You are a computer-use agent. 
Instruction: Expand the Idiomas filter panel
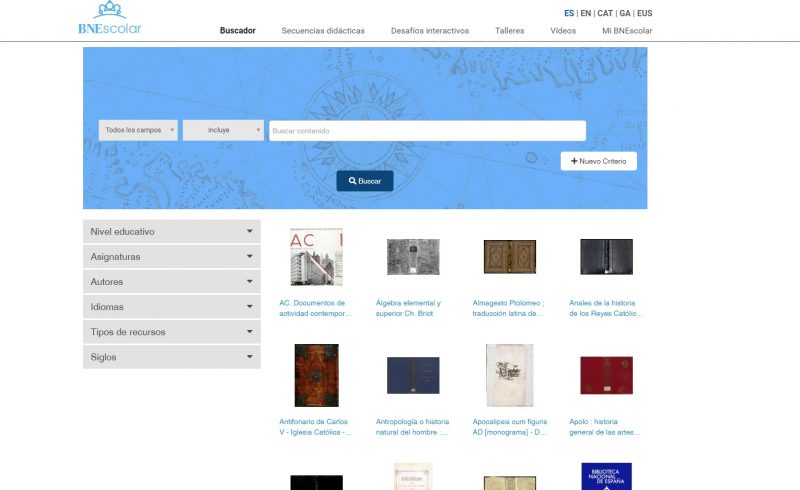coord(172,307)
